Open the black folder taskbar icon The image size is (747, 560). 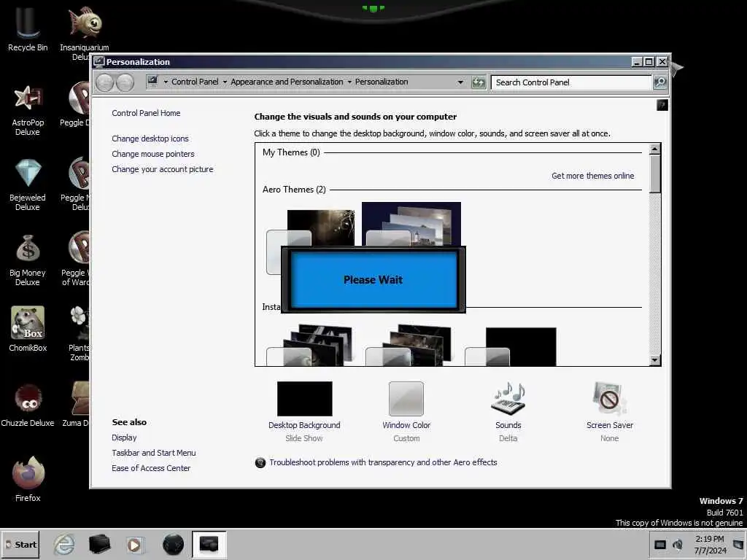click(99, 544)
